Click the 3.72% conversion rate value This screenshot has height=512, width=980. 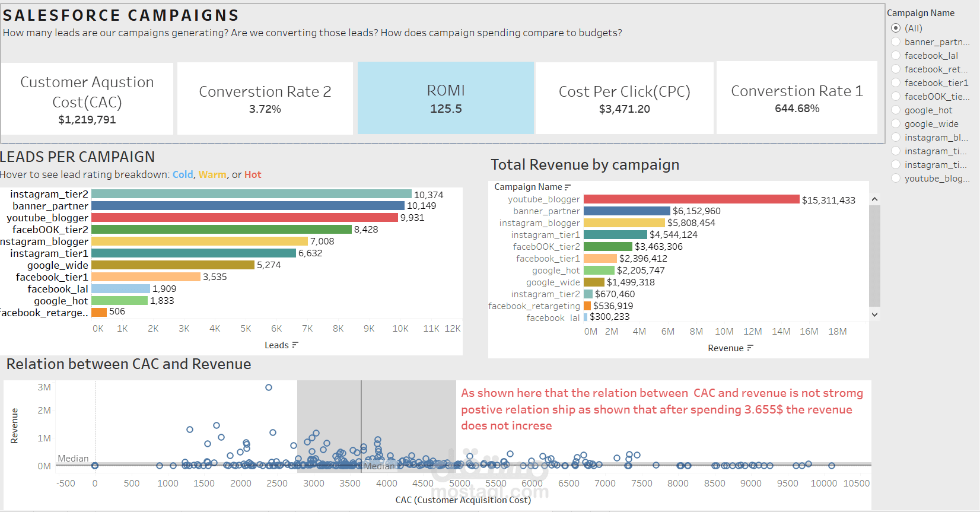tap(265, 109)
